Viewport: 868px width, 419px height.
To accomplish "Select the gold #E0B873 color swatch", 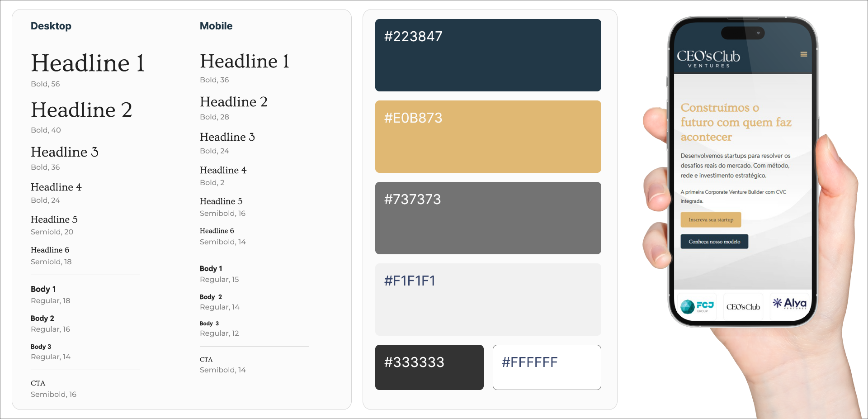I will tap(488, 137).
